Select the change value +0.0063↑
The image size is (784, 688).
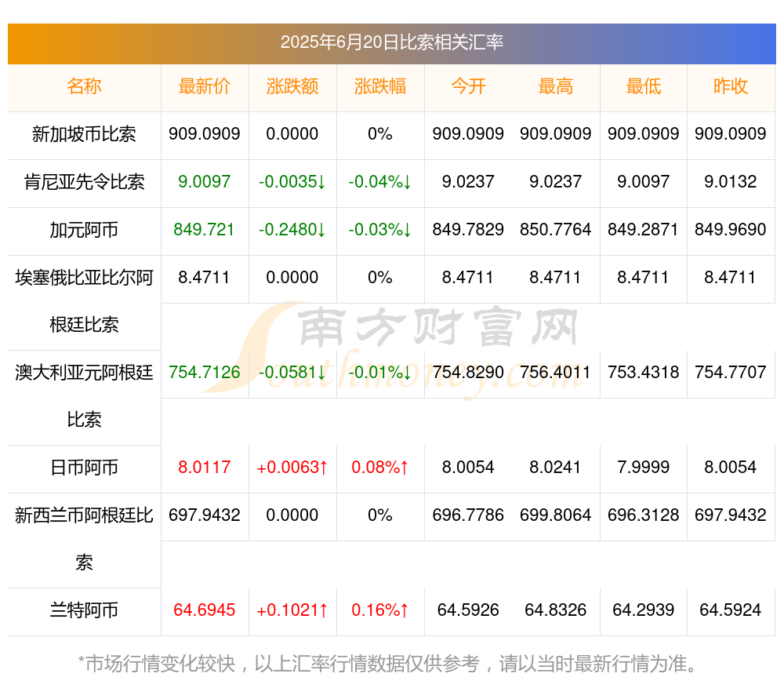(x=292, y=468)
